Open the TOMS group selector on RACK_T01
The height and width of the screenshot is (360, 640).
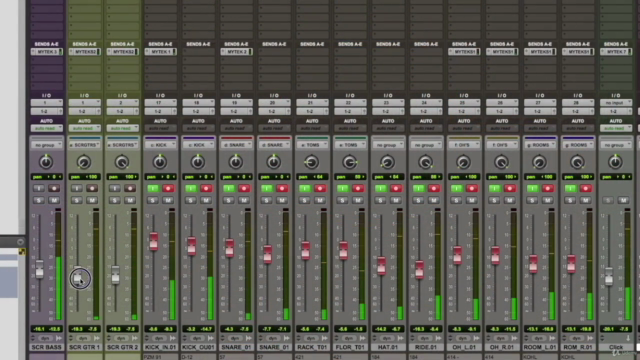pos(312,145)
